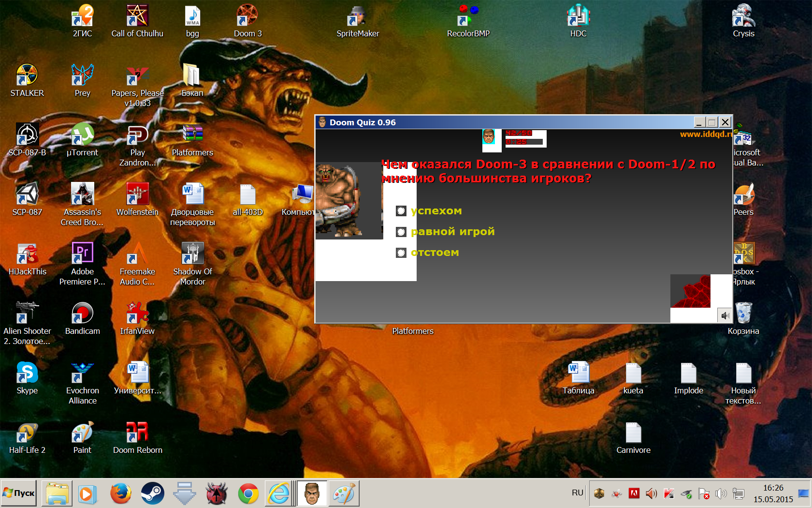Select the Университет Word document
Image resolution: width=812 pixels, height=508 pixels.
click(137, 378)
